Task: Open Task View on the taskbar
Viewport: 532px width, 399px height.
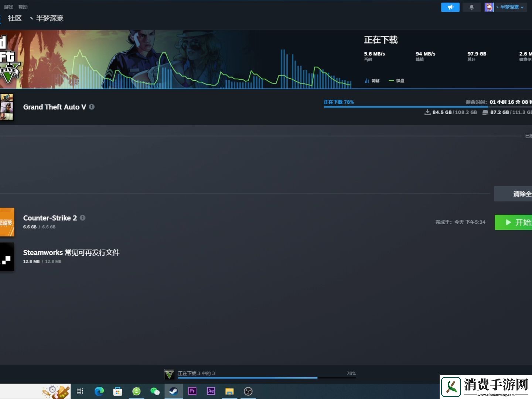Action: pyautogui.click(x=80, y=391)
